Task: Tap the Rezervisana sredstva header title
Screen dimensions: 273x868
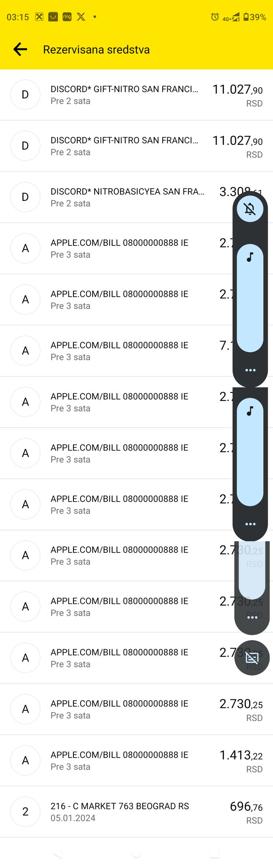Action: (x=96, y=50)
